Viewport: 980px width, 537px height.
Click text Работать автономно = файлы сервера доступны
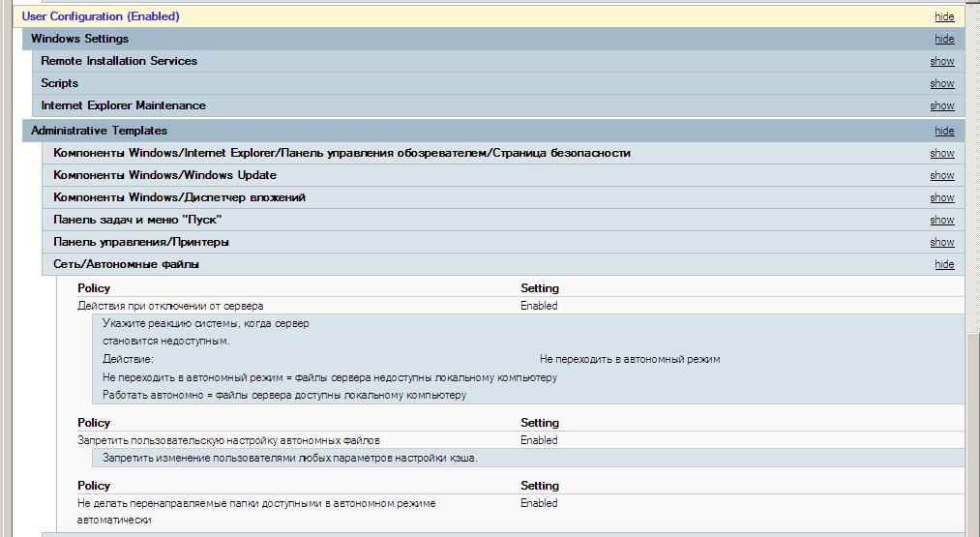[284, 395]
